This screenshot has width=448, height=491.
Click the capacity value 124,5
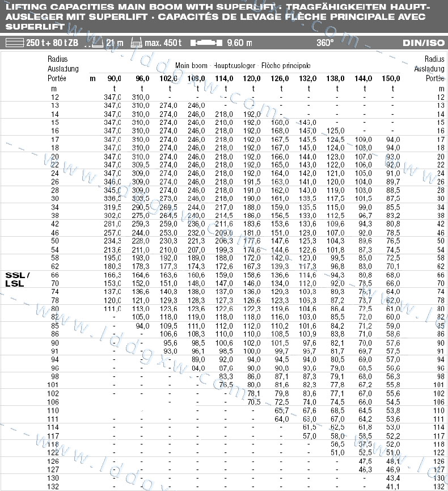(x=335, y=140)
